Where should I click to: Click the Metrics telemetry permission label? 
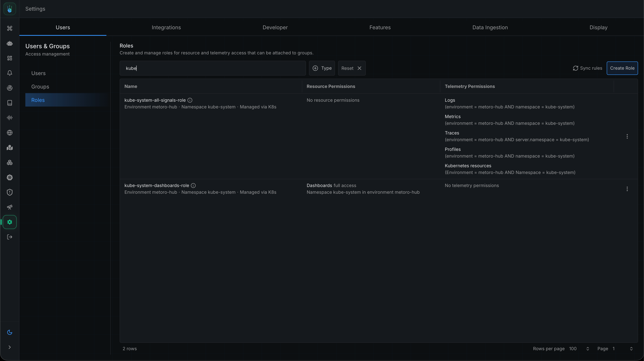[x=452, y=117]
